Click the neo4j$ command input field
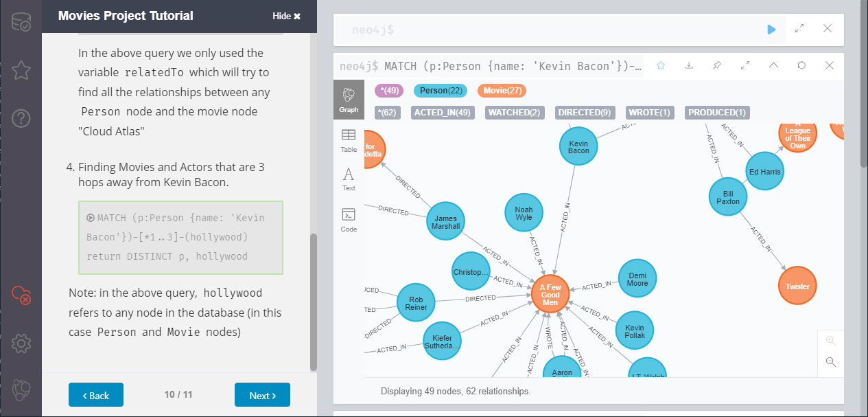The image size is (868, 417). (549, 30)
